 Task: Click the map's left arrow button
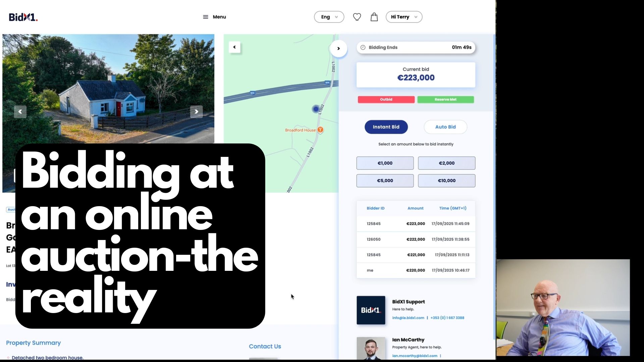234,47
